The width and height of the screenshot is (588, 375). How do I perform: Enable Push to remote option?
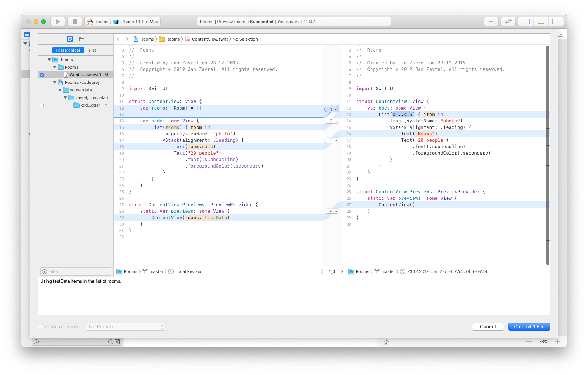40,326
